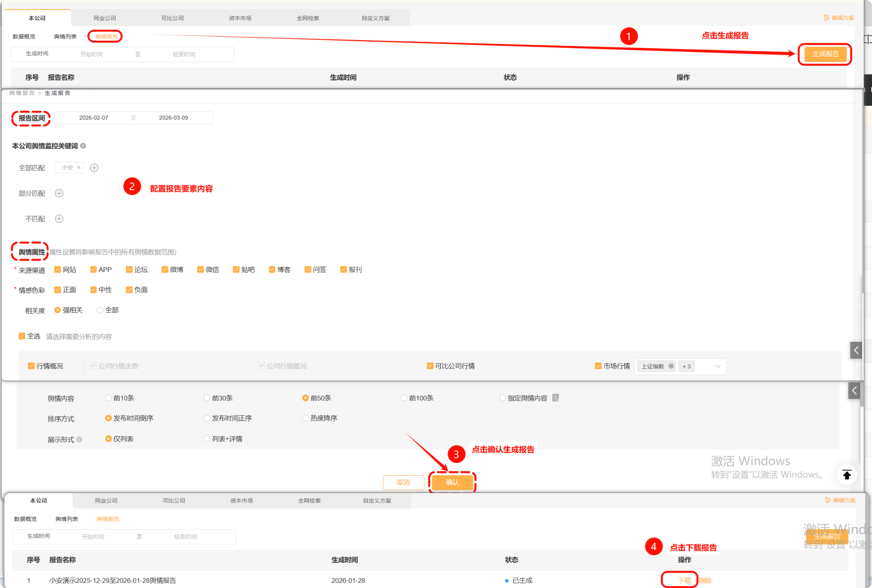The width and height of the screenshot is (872, 588).
Task: Click the plus icon beside 全部匹配
Action: pos(94,168)
